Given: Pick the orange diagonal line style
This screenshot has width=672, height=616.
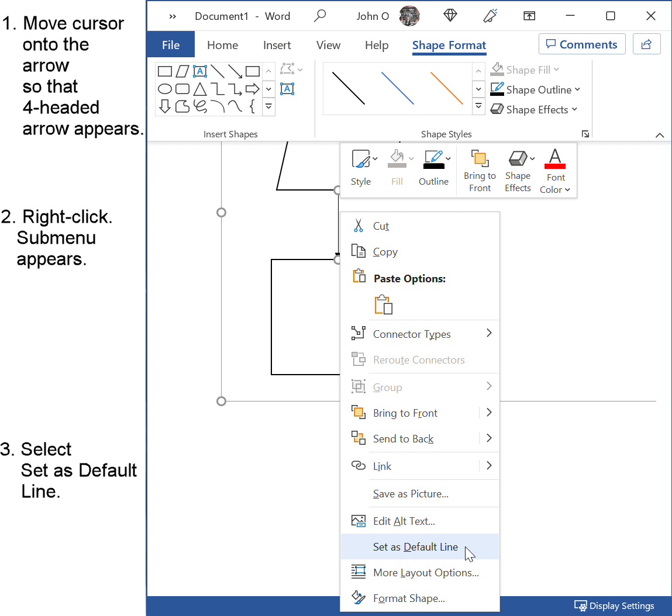Looking at the screenshot, I should tap(446, 88).
